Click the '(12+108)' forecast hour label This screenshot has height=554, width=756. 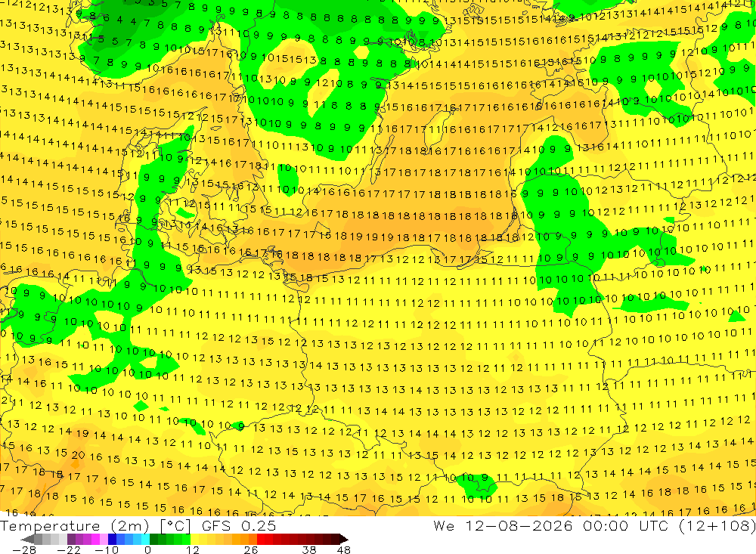pos(717,526)
